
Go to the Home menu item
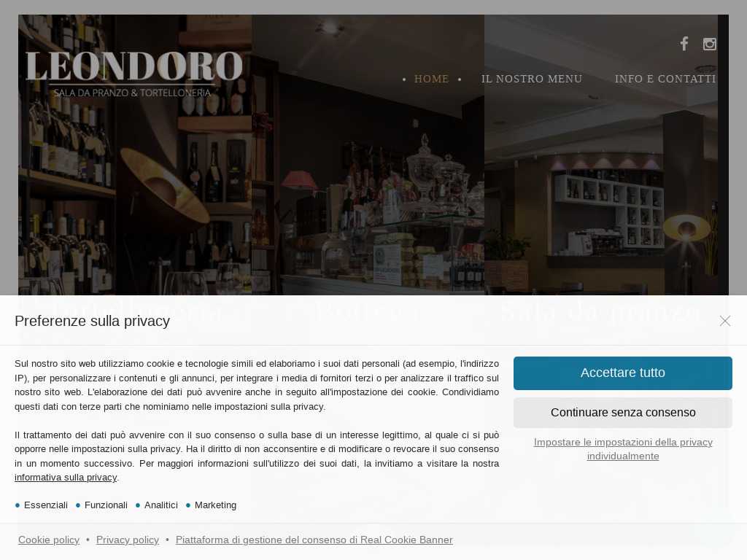point(431,79)
